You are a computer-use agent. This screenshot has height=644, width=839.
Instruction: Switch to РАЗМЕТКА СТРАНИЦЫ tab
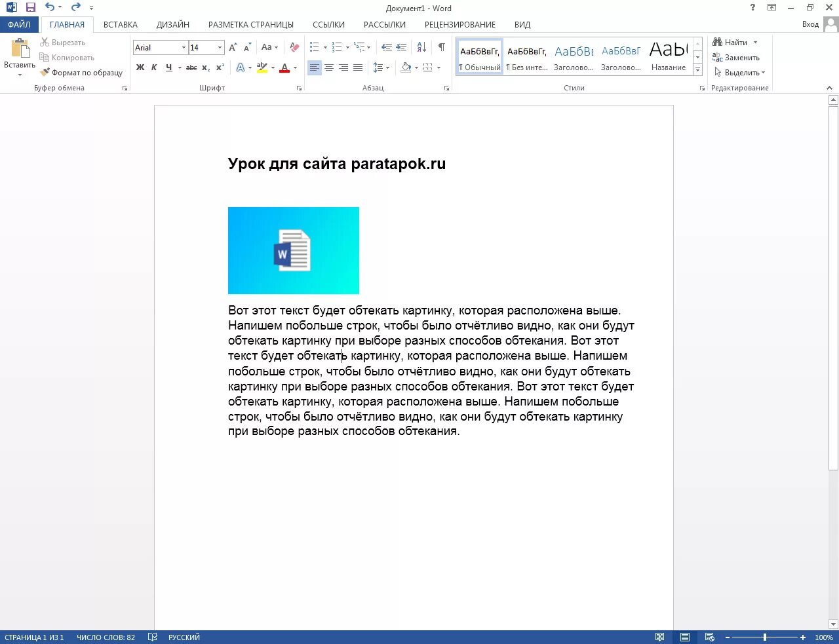pyautogui.click(x=251, y=24)
